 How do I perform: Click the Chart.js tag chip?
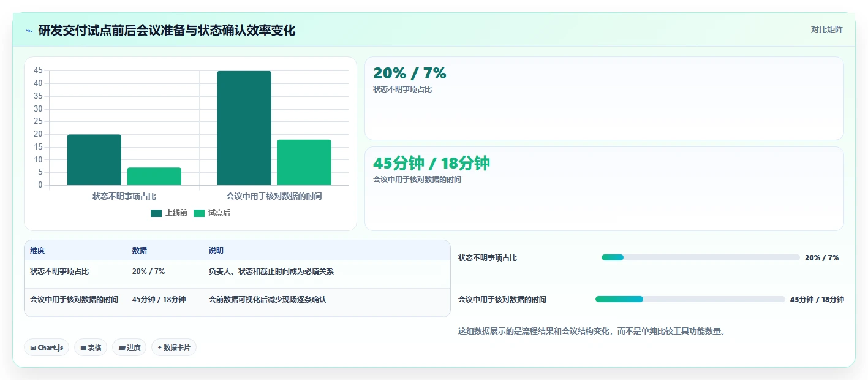pos(47,348)
